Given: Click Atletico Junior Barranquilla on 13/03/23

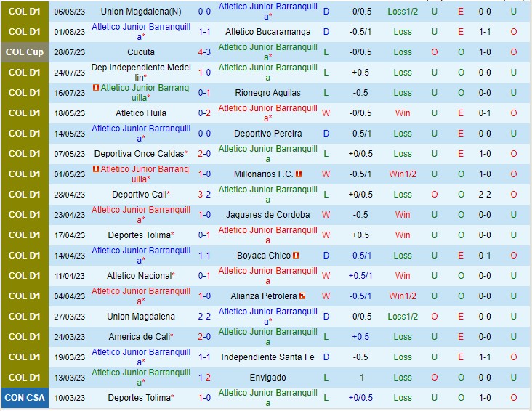Looking at the screenshot, I should coord(141,378).
